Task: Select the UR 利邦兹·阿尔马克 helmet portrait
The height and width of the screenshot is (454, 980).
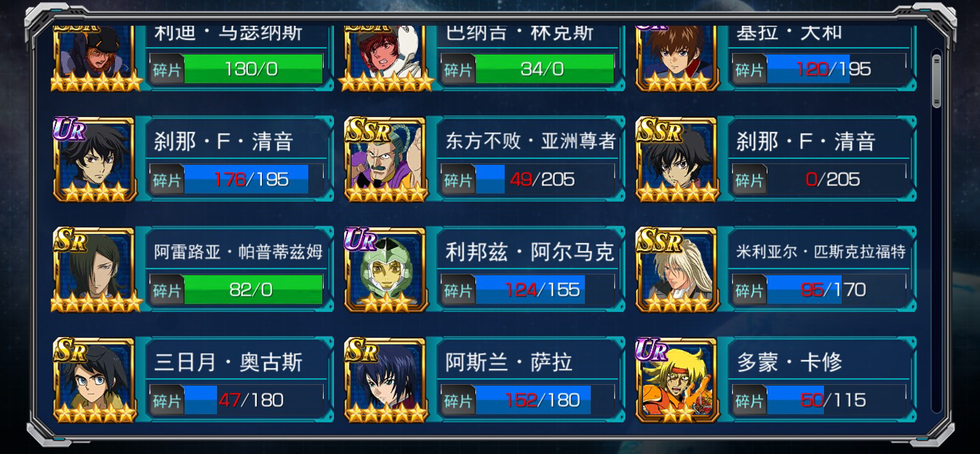Action: point(386,270)
